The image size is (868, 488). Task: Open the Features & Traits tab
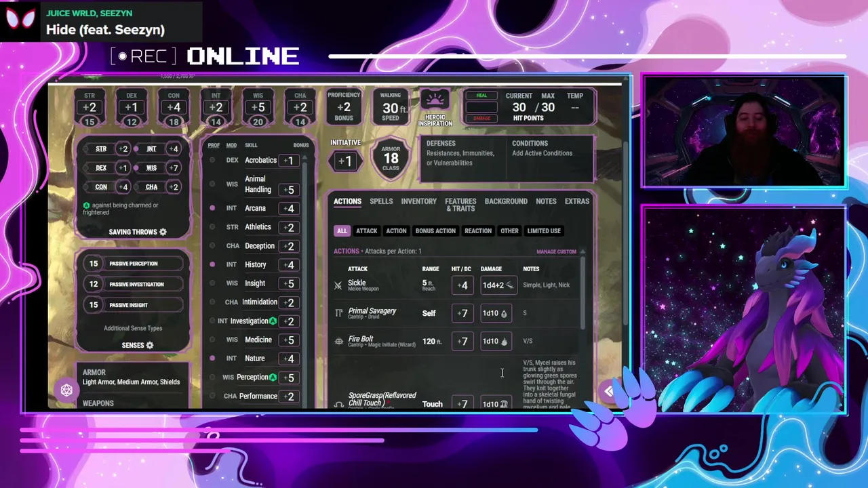click(460, 205)
